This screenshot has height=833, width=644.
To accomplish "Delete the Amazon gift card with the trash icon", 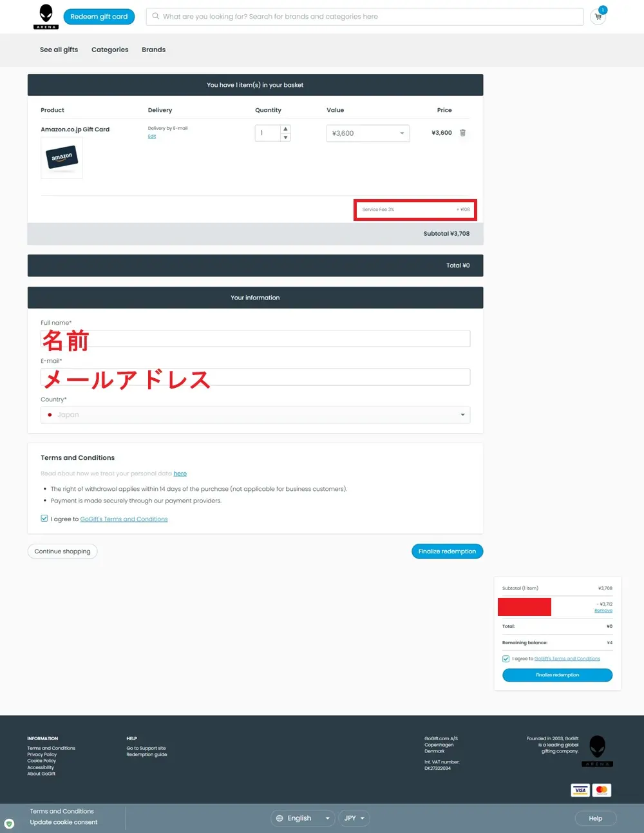I will click(x=462, y=132).
